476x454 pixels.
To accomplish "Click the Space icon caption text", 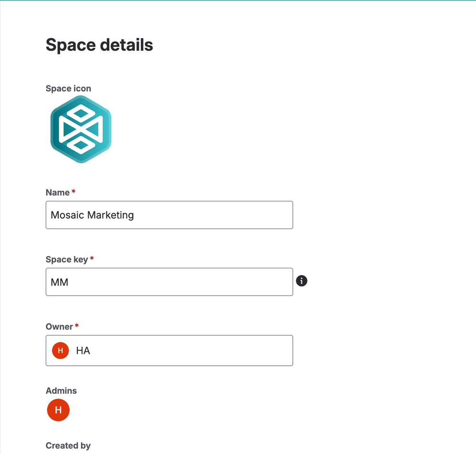I will pyautogui.click(x=68, y=88).
